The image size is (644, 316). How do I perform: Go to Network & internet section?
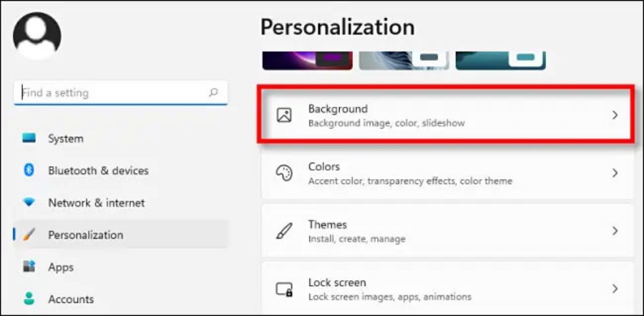click(x=96, y=203)
